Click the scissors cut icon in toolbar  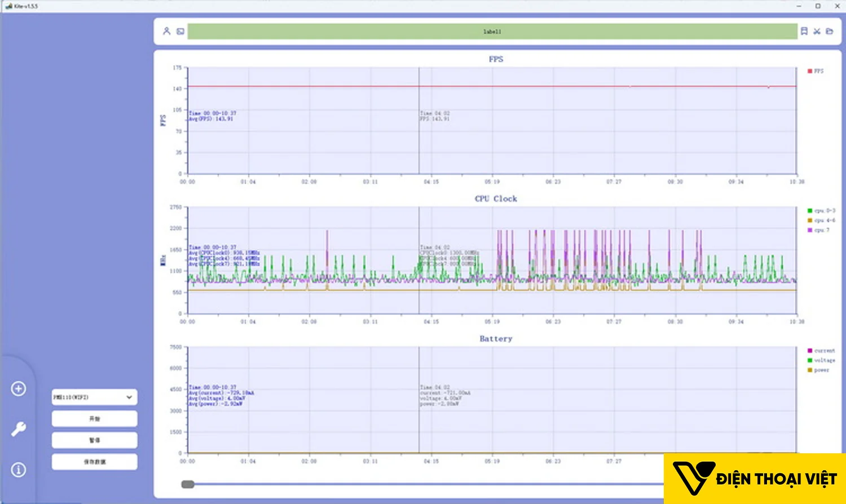(x=817, y=32)
